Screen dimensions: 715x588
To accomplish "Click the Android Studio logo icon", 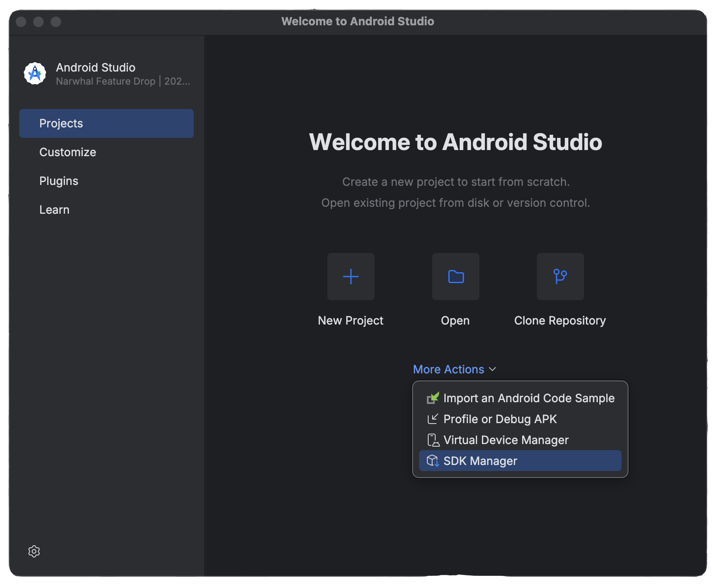I will 35,73.
